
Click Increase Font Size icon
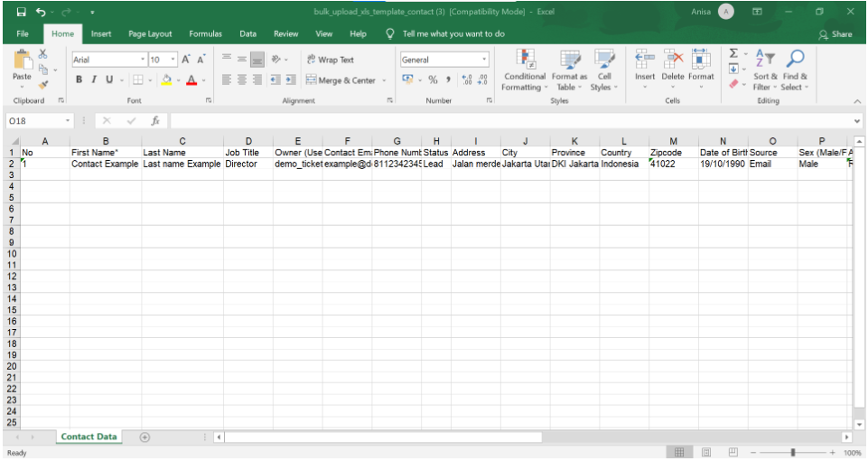[186, 60]
